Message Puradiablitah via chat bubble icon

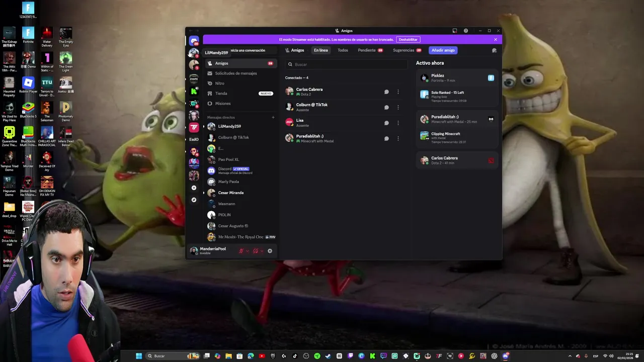386,138
